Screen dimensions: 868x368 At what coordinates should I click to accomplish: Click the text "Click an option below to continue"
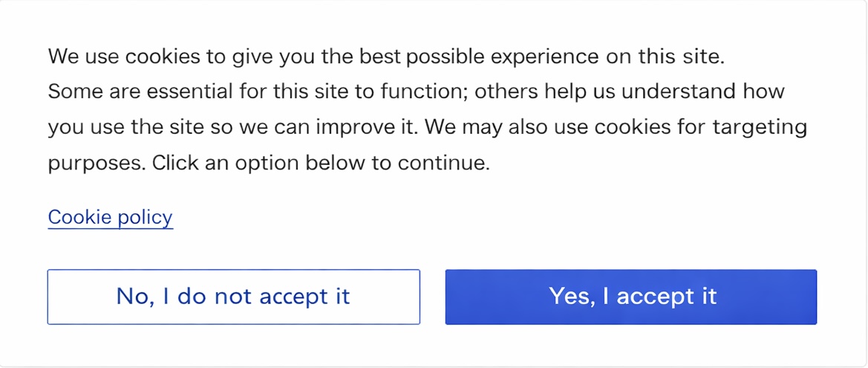[321, 163]
